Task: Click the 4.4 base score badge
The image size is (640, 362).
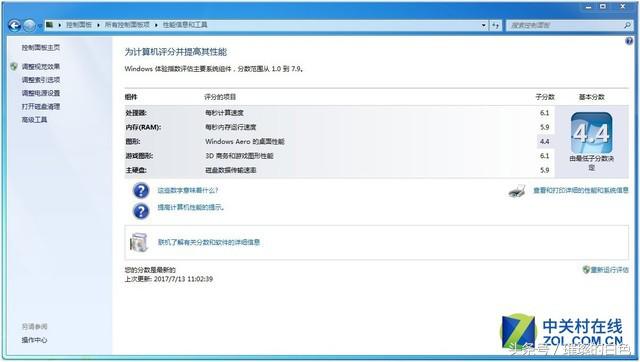Action: [591, 133]
